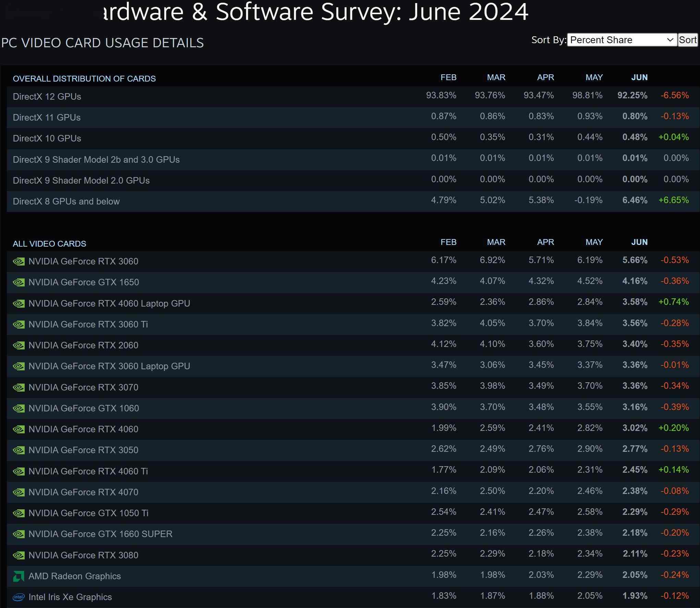Click NVIDIA icon for RTX 4060 Laptop GPU
700x608 pixels.
click(x=19, y=303)
